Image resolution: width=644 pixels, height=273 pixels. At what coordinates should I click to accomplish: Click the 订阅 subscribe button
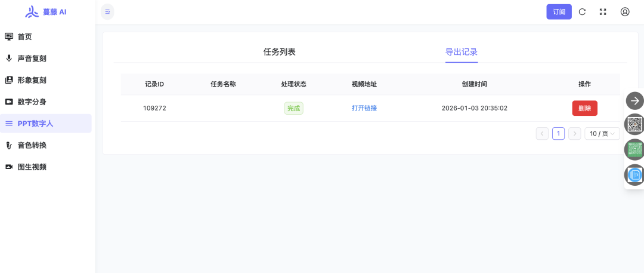pyautogui.click(x=559, y=12)
